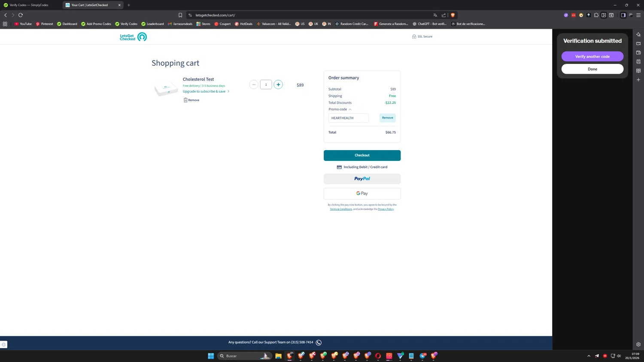Click the cookie settings icon in the page corner
Screen dimensions: 644x362
[x=4, y=344]
